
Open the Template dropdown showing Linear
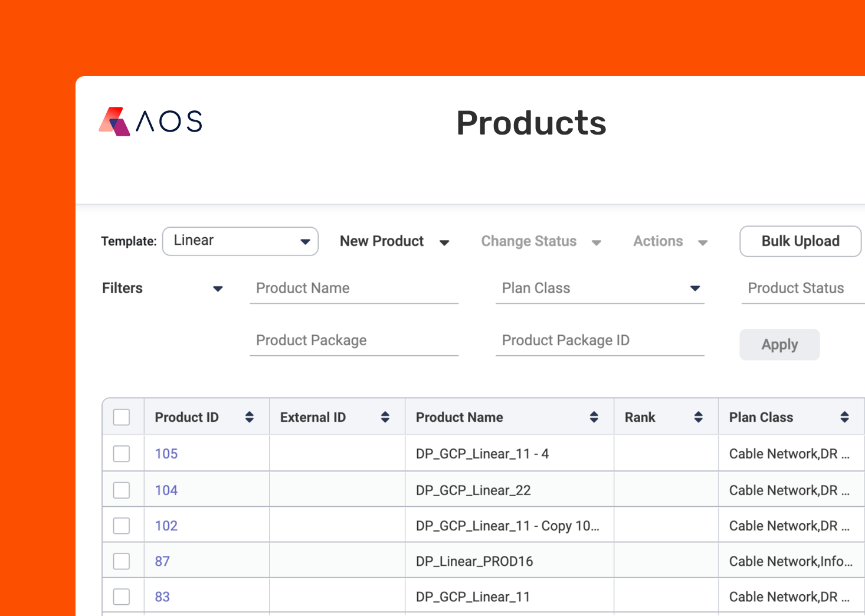240,241
